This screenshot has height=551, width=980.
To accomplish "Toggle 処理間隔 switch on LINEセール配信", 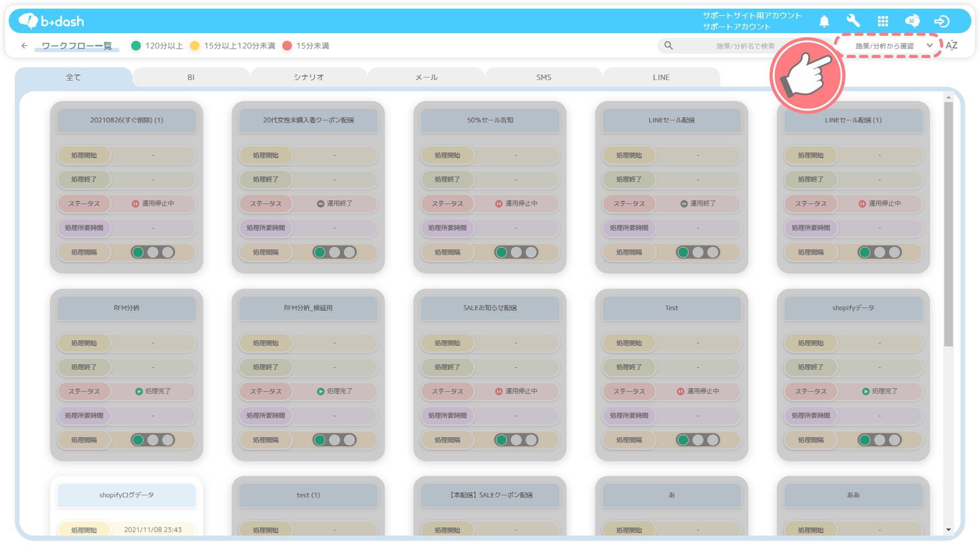I will (x=698, y=252).
